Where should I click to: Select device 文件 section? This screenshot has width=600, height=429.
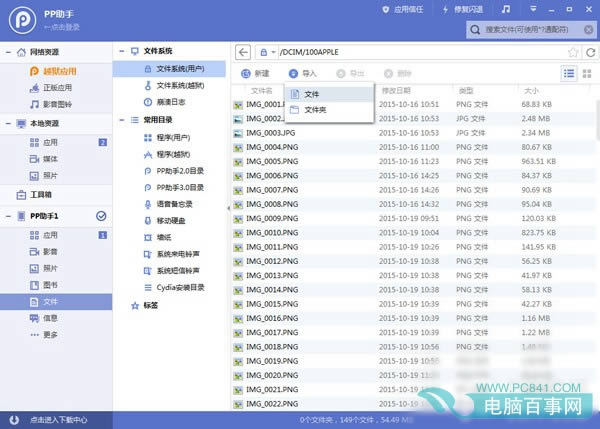tap(56, 302)
